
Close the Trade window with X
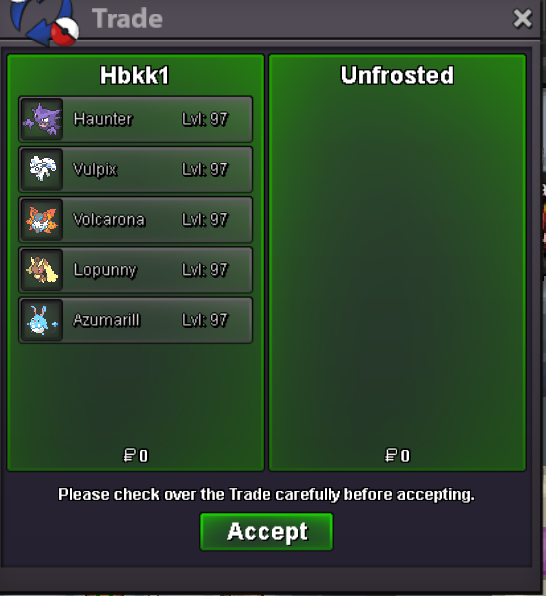click(x=522, y=19)
